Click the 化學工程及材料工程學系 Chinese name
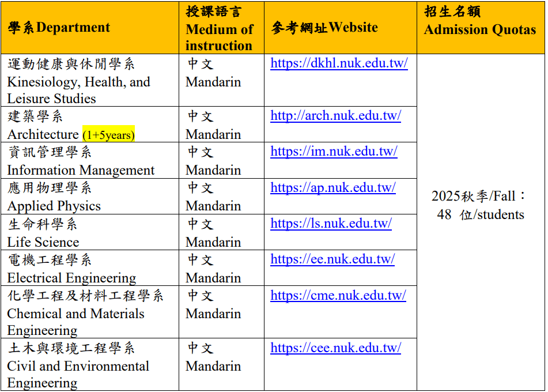Viewport: 548px width, 392px height. pyautogui.click(x=85, y=296)
